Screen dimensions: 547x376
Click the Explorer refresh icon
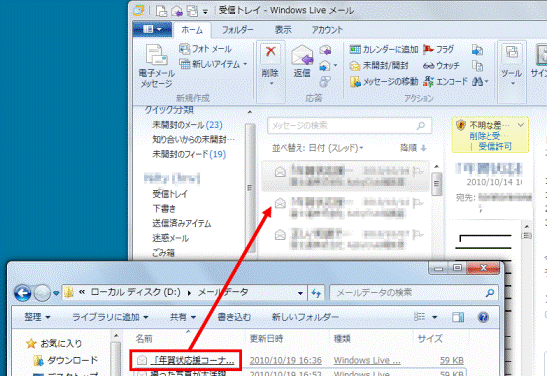(x=316, y=293)
